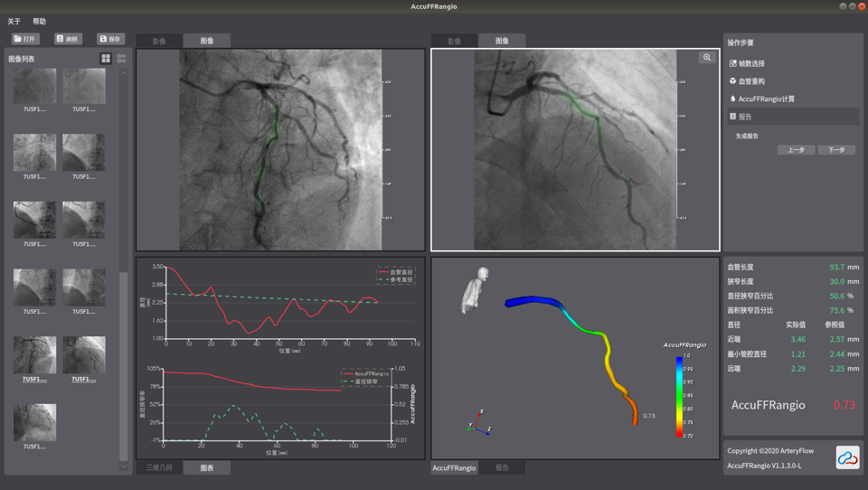Switch image list to grid view

pos(106,59)
